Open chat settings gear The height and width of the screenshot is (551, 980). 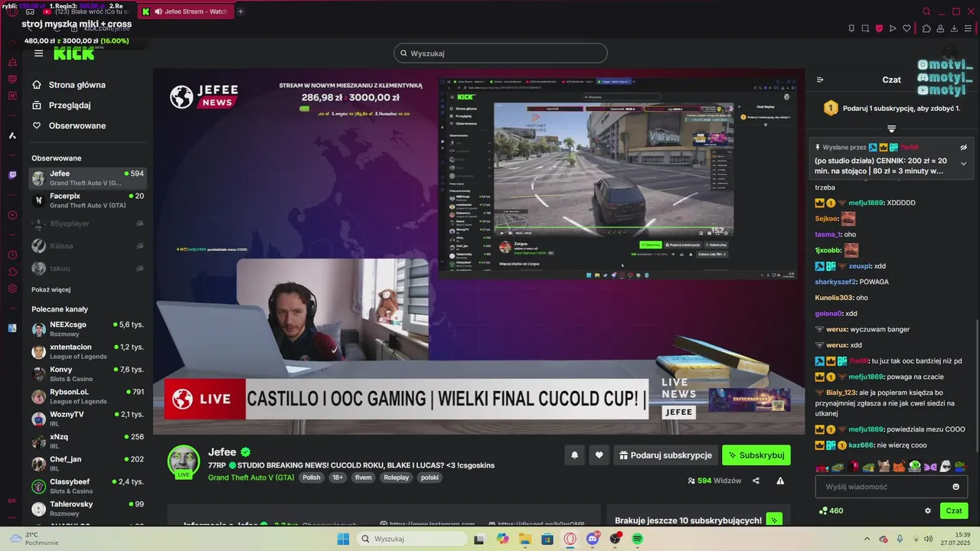pyautogui.click(x=928, y=510)
